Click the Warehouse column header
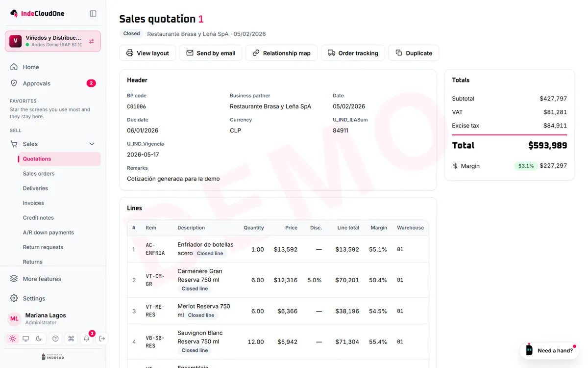Image resolution: width=588 pixels, height=368 pixels. (x=410, y=228)
